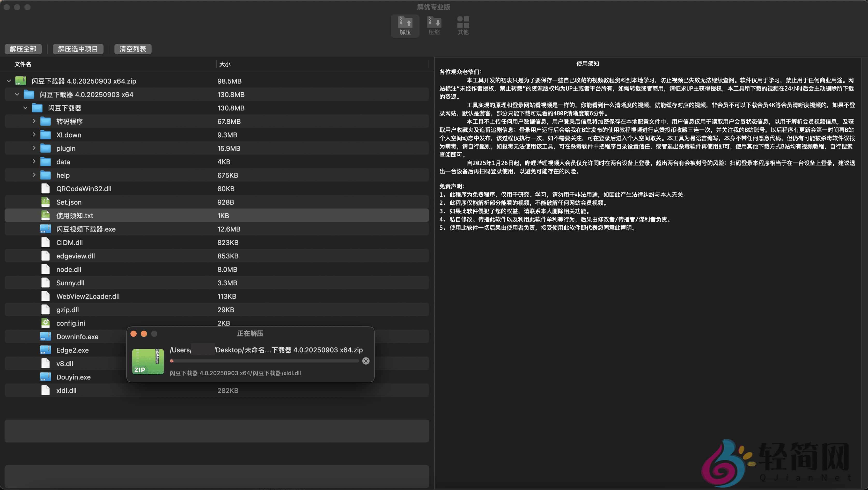The image size is (868, 490).
Task: Select the 压缩 (compress) toolbar icon
Action: coord(434,25)
